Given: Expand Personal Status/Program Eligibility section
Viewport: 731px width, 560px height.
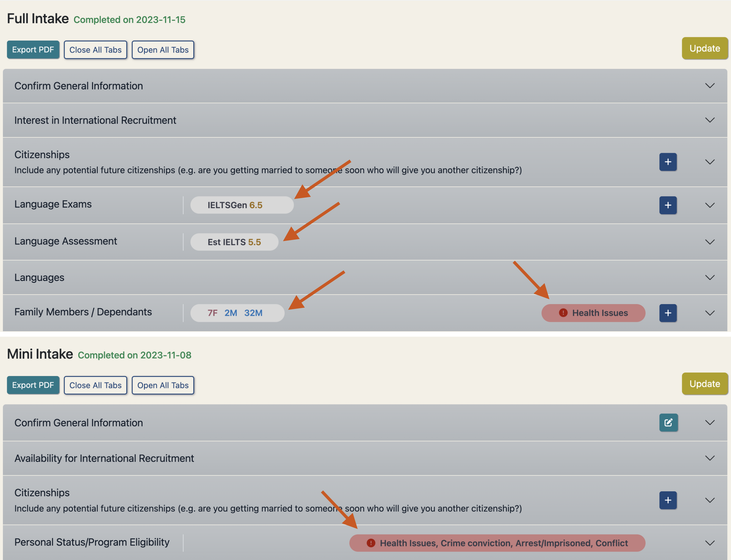Looking at the screenshot, I should point(710,542).
